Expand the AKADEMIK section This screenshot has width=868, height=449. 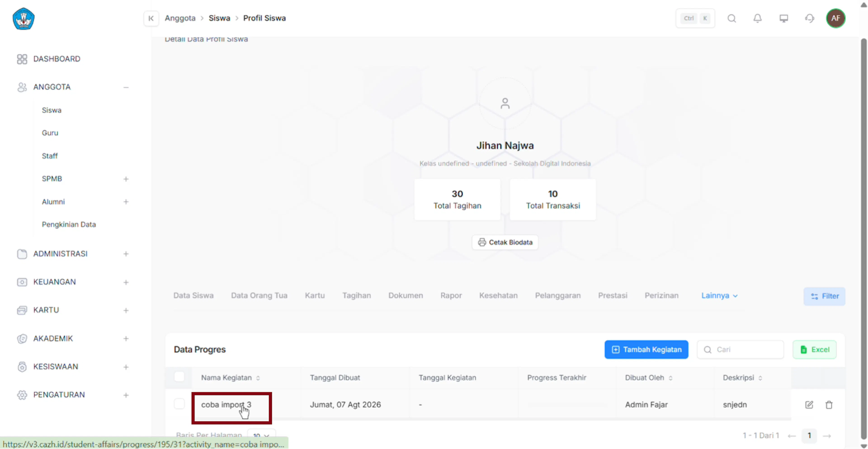click(x=126, y=338)
